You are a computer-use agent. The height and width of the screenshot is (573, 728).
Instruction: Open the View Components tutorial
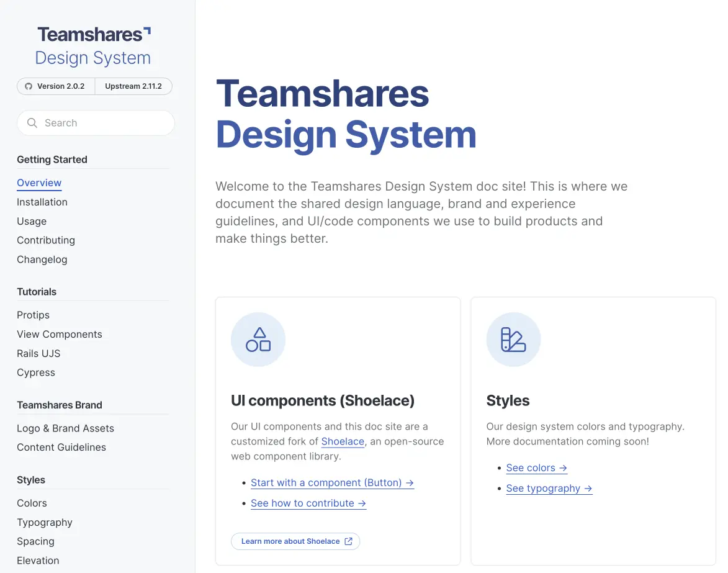pos(60,335)
